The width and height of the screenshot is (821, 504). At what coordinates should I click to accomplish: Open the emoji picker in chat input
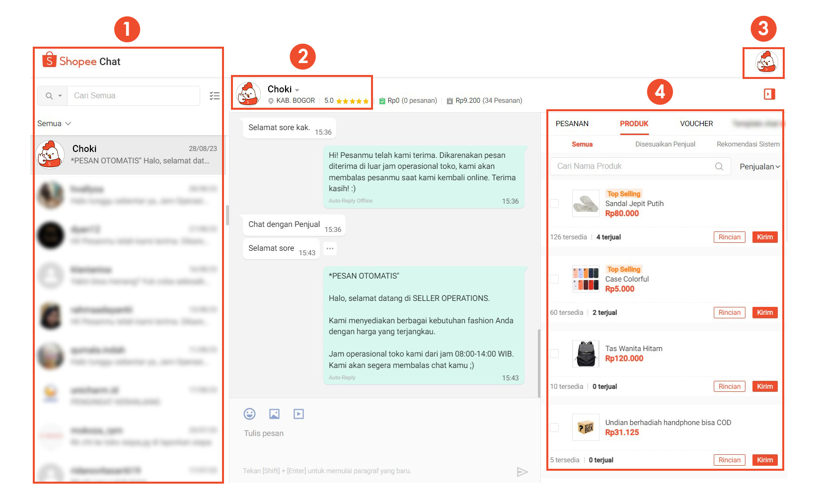[249, 414]
